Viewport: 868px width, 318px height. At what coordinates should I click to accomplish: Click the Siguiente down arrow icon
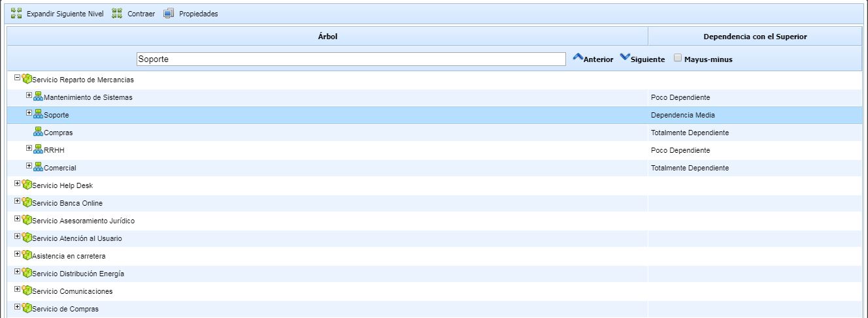point(625,57)
